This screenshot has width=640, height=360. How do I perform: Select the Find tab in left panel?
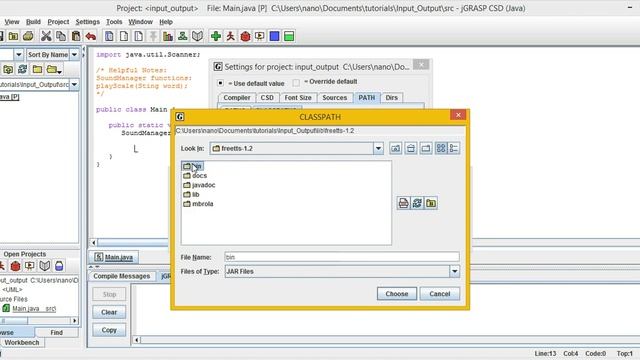coord(57,333)
